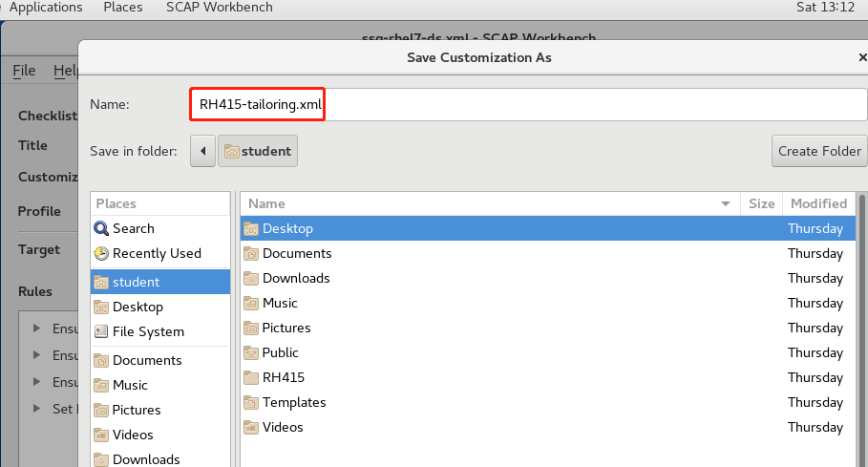Click the Size column header
This screenshot has height=467, width=868.
click(x=761, y=203)
